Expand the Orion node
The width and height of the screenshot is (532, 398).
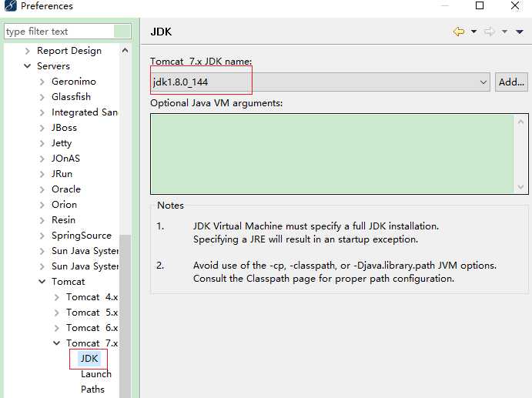click(42, 205)
